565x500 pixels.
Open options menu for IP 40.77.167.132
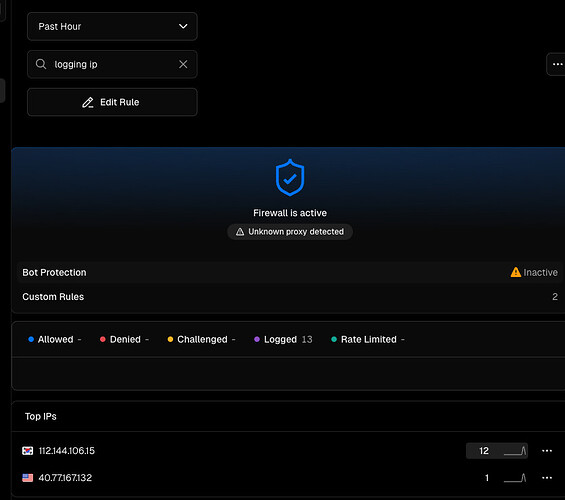(547, 478)
